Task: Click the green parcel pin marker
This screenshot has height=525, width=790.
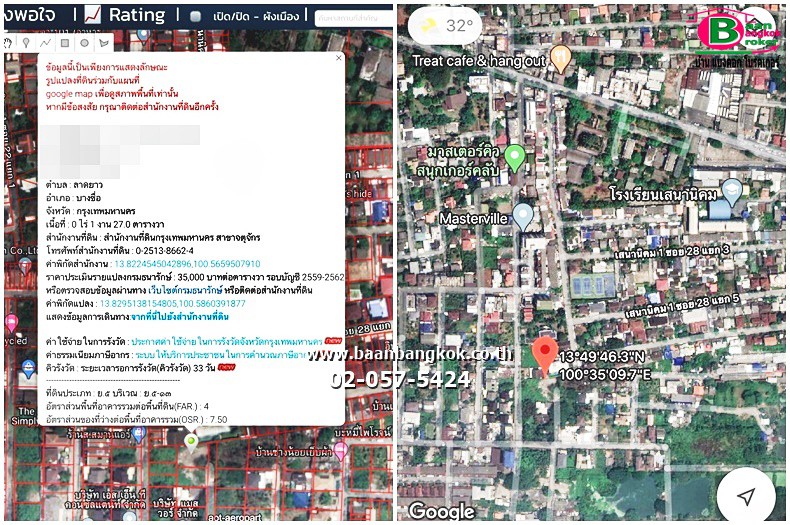Action: (190, 443)
